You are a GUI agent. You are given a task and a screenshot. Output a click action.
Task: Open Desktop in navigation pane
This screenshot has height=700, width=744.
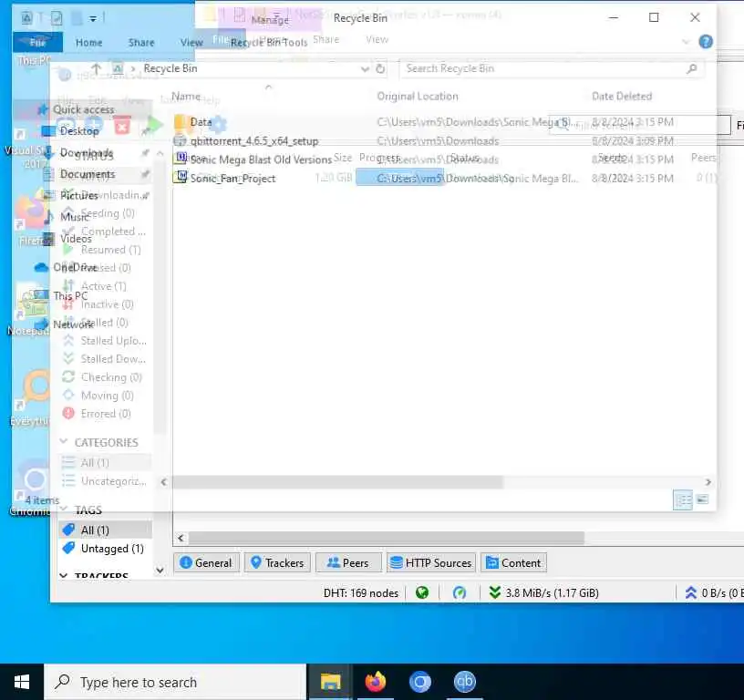pos(78,131)
